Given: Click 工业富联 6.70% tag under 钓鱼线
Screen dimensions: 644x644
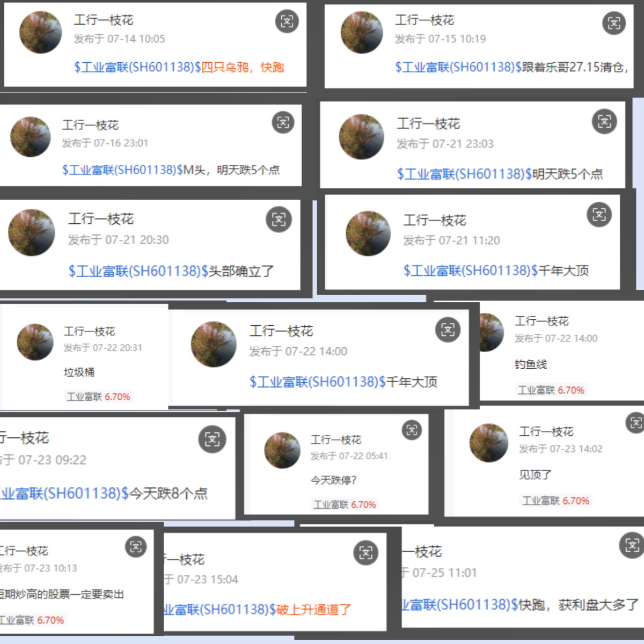Looking at the screenshot, I should 551,390.
